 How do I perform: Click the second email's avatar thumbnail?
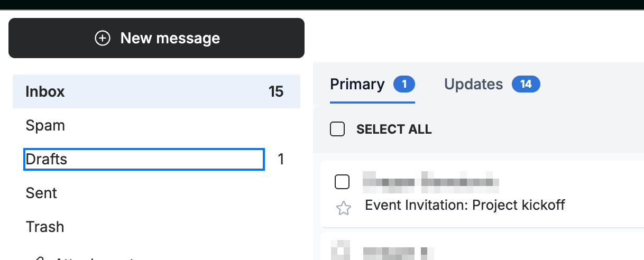(x=341, y=250)
